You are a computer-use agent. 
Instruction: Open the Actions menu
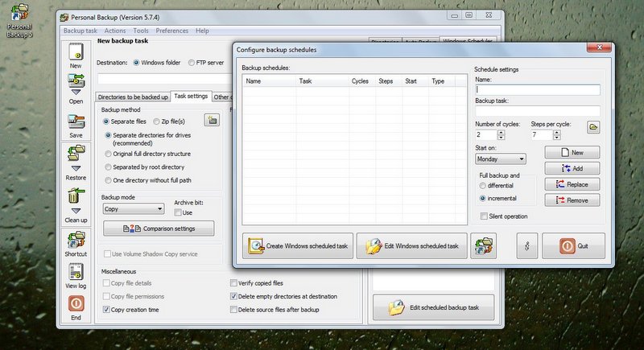pos(115,31)
